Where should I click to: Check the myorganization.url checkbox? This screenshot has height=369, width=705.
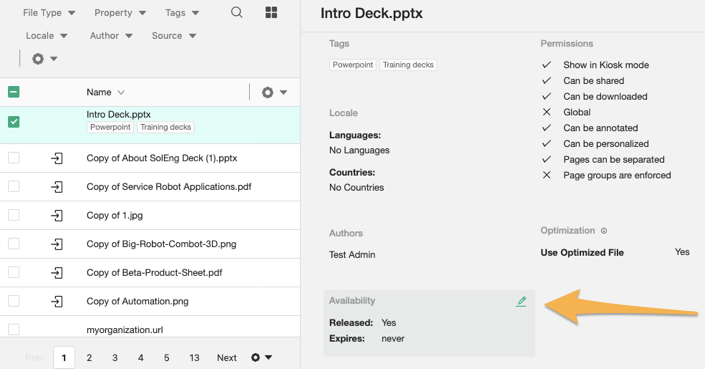[13, 329]
